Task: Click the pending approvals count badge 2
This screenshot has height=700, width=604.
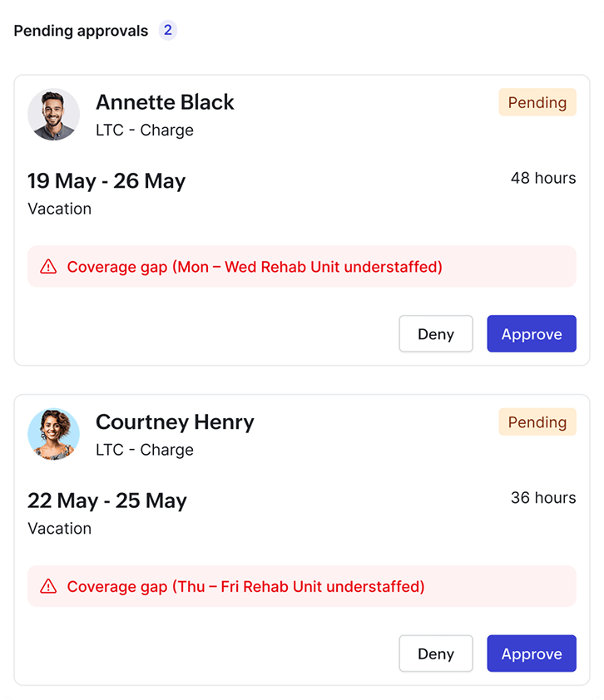Action: click(168, 31)
